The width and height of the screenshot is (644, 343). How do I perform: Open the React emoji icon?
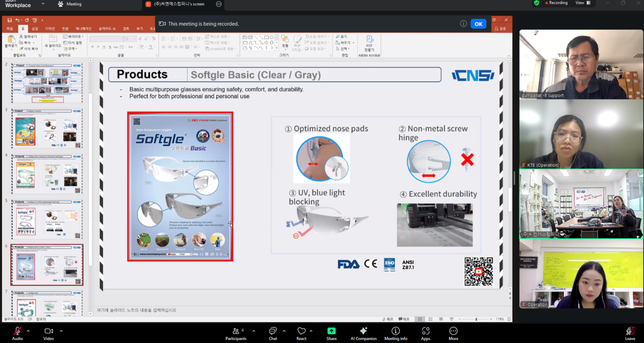[301, 331]
